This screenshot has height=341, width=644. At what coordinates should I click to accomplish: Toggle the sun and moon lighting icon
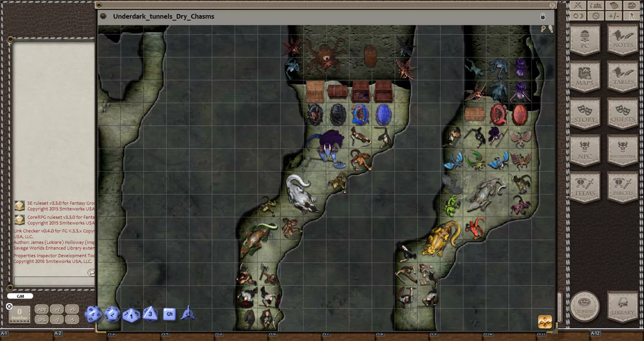click(578, 16)
